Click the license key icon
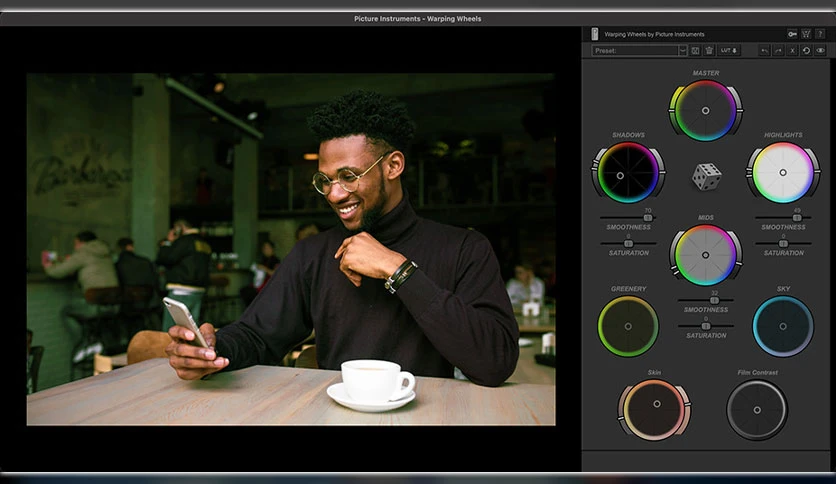The width and height of the screenshot is (836, 484). pos(792,34)
